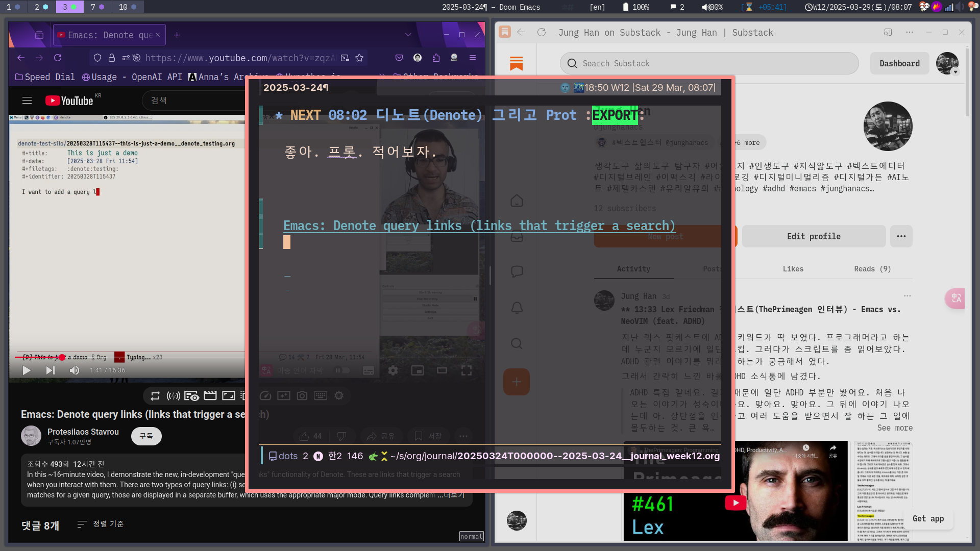The image size is (980, 551).
Task: Switch to workspace 7 in the top bar
Action: coord(97,7)
